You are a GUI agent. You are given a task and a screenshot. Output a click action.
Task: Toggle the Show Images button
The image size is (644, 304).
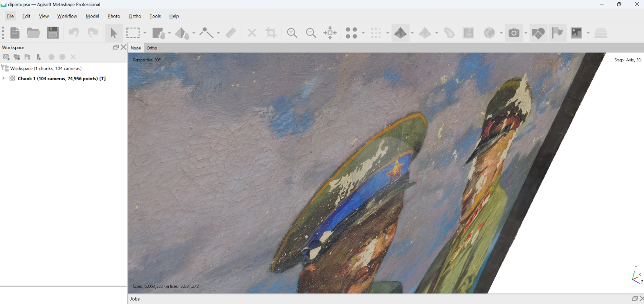577,33
